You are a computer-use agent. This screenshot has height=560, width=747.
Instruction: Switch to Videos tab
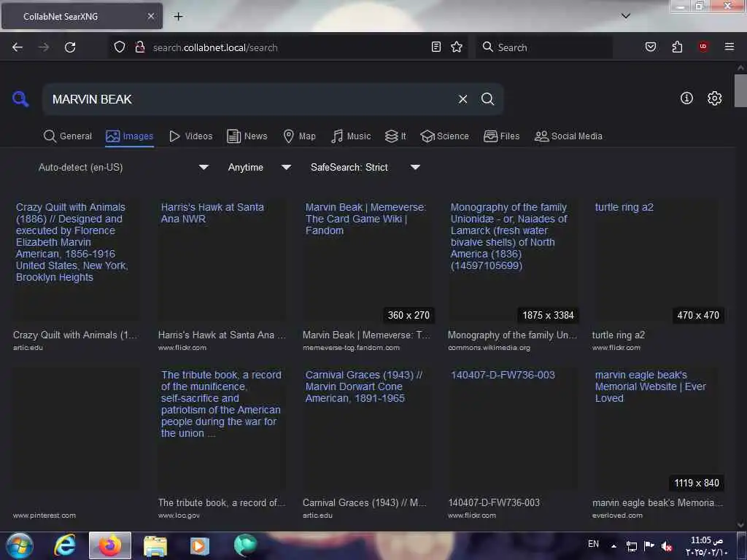(x=190, y=136)
